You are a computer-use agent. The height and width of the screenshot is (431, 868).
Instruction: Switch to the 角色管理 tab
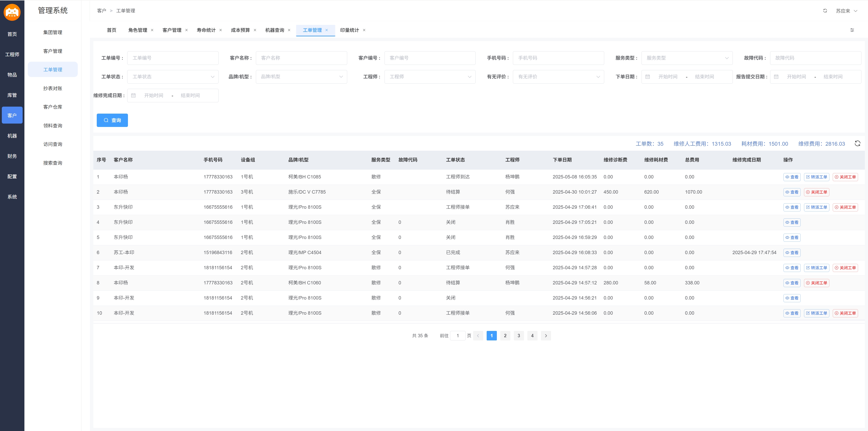coord(138,30)
